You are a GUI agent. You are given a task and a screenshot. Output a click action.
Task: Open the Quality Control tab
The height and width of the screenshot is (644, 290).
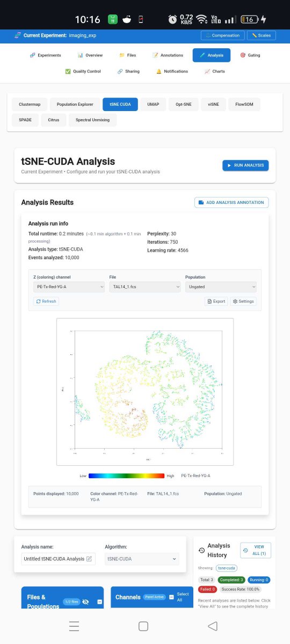coord(83,71)
